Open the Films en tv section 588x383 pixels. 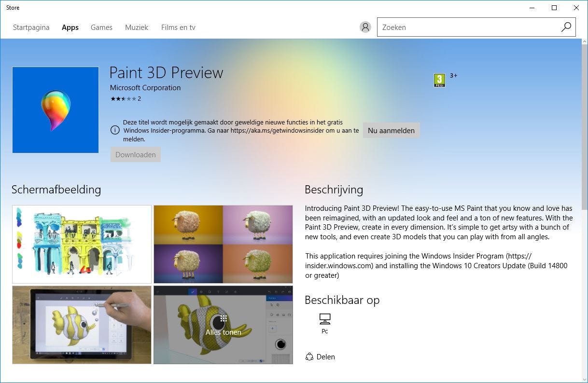pos(178,27)
